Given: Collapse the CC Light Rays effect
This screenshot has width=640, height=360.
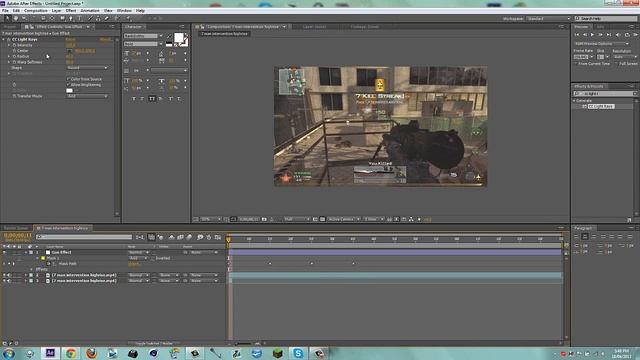Looking at the screenshot, I should point(4,40).
